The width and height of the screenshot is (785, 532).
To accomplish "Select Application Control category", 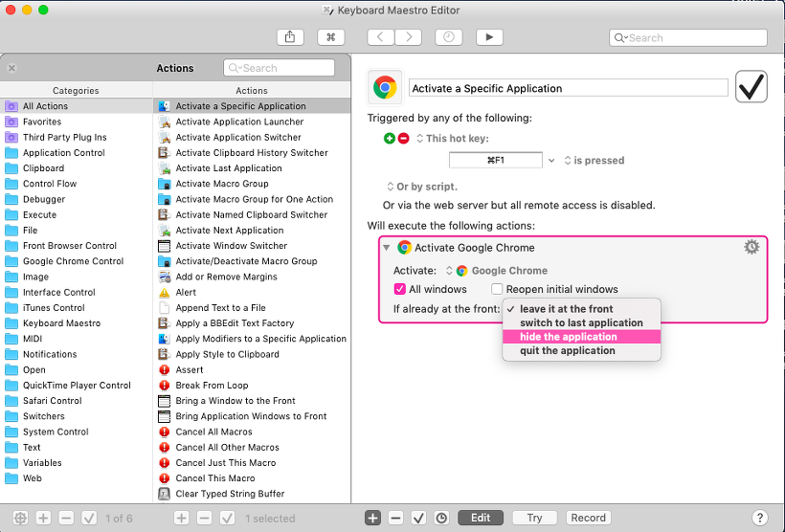I will [x=76, y=153].
